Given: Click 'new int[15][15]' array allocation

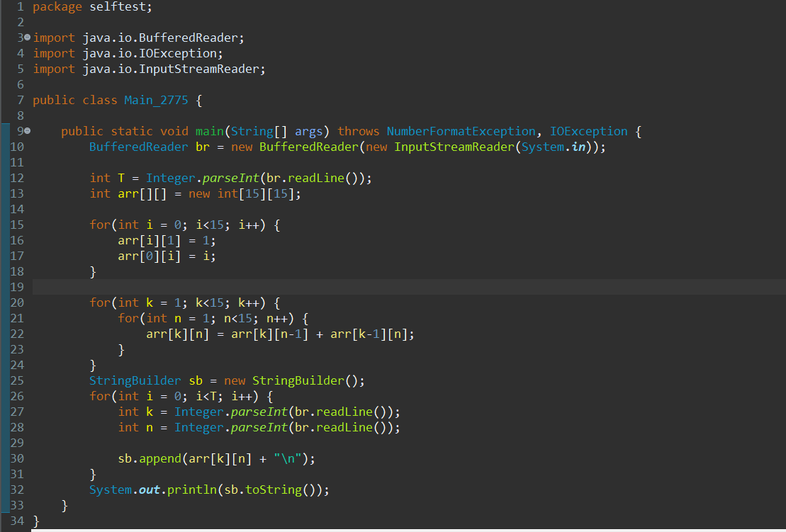Looking at the screenshot, I should point(241,193).
